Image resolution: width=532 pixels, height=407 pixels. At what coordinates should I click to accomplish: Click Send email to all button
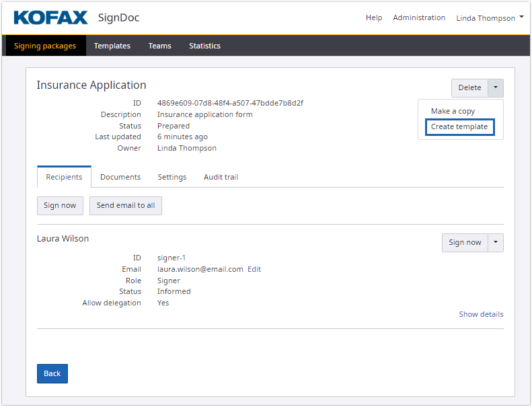coord(126,205)
